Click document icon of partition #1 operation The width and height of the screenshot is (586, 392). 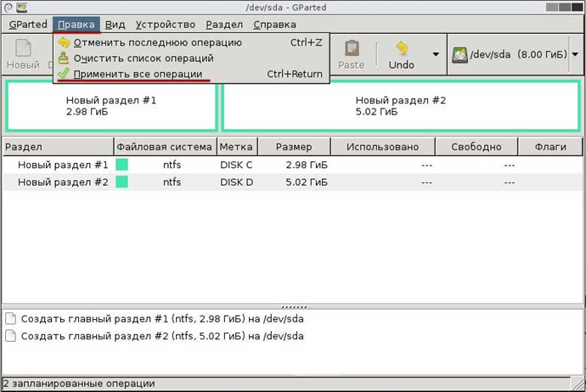[10, 319]
